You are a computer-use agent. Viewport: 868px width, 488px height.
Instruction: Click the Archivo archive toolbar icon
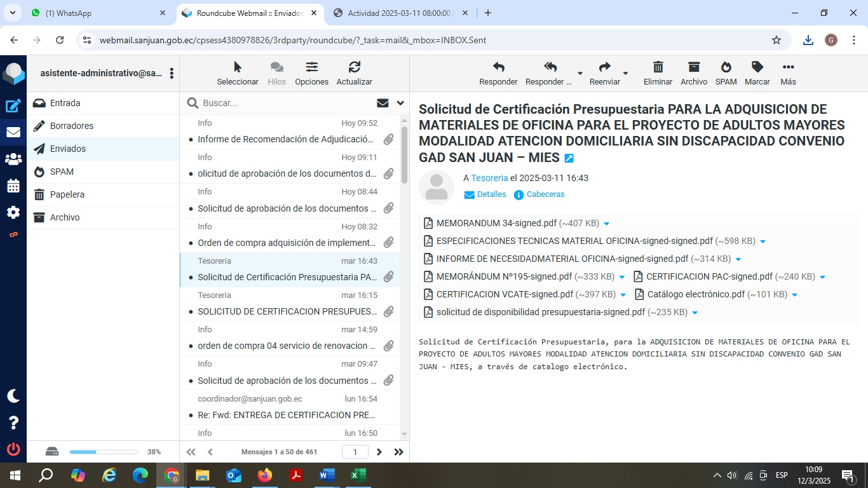pyautogui.click(x=693, y=67)
